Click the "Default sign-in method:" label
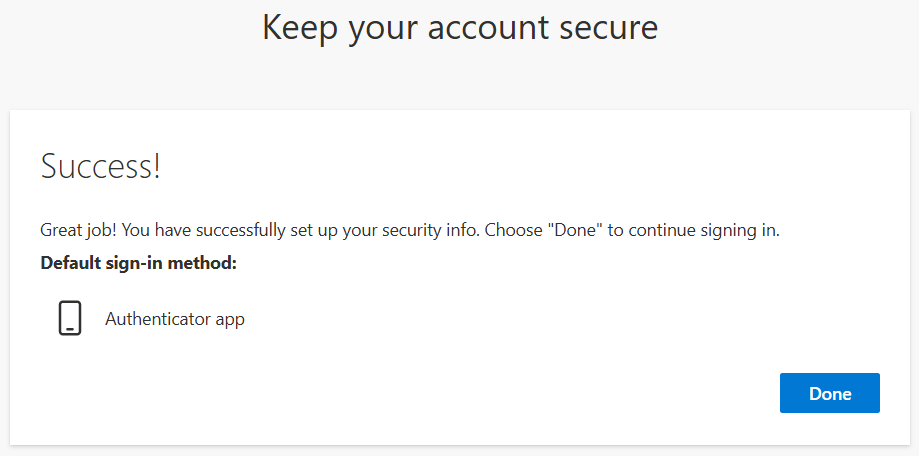Screen dimensions: 919x456 (138, 263)
